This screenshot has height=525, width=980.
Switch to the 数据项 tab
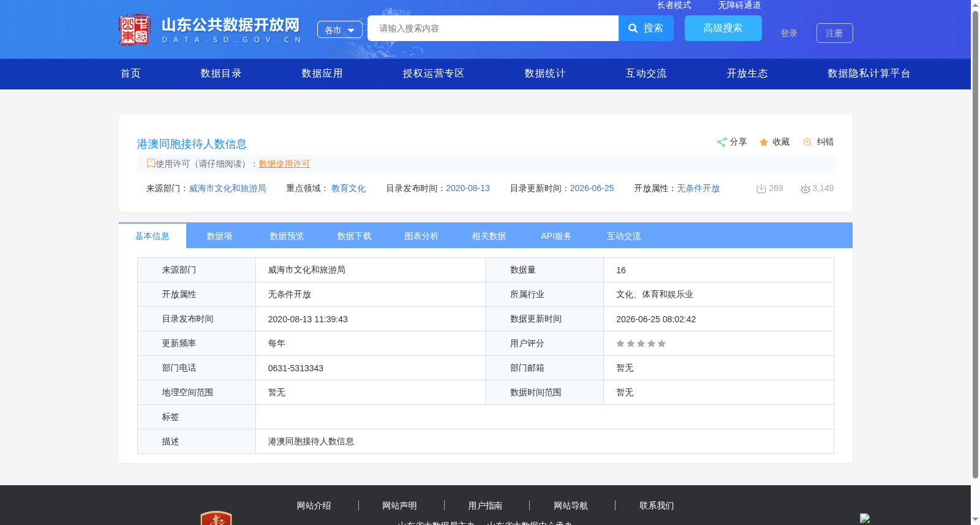tap(219, 236)
